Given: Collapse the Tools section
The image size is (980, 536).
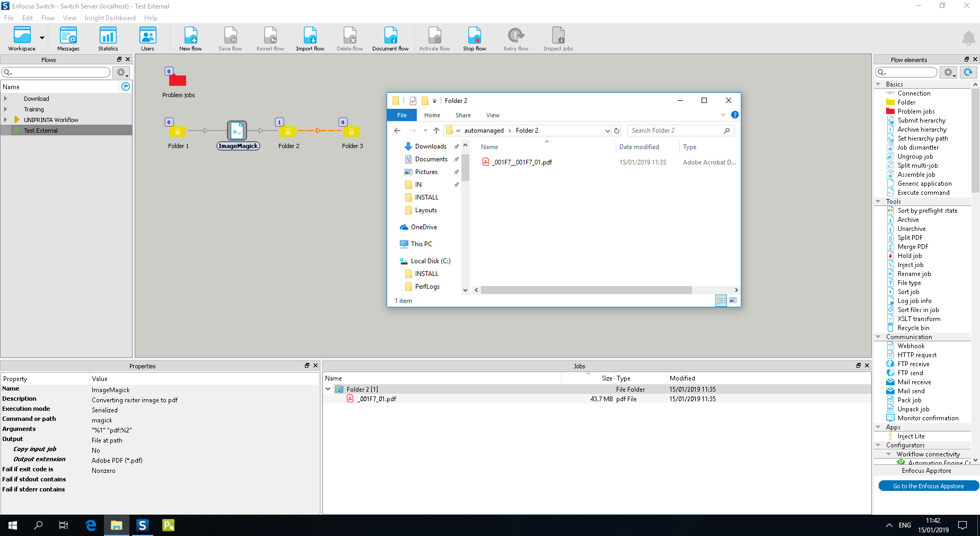Looking at the screenshot, I should [x=878, y=202].
